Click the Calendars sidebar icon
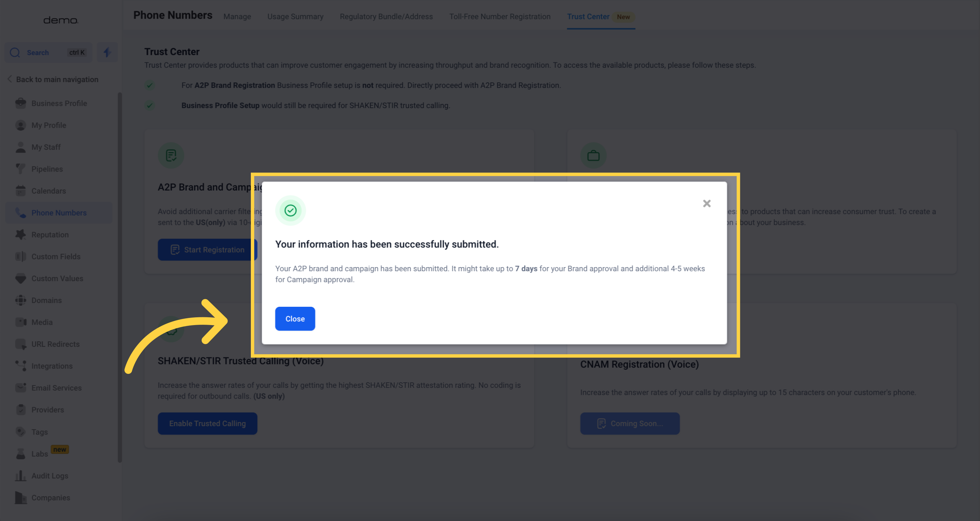Screen dimensions: 980x521 tap(21, 191)
